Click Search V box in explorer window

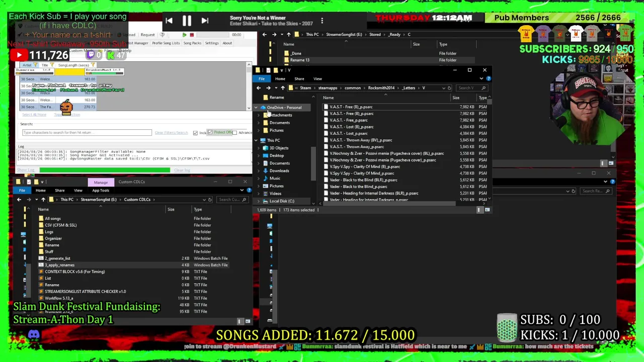[471, 88]
